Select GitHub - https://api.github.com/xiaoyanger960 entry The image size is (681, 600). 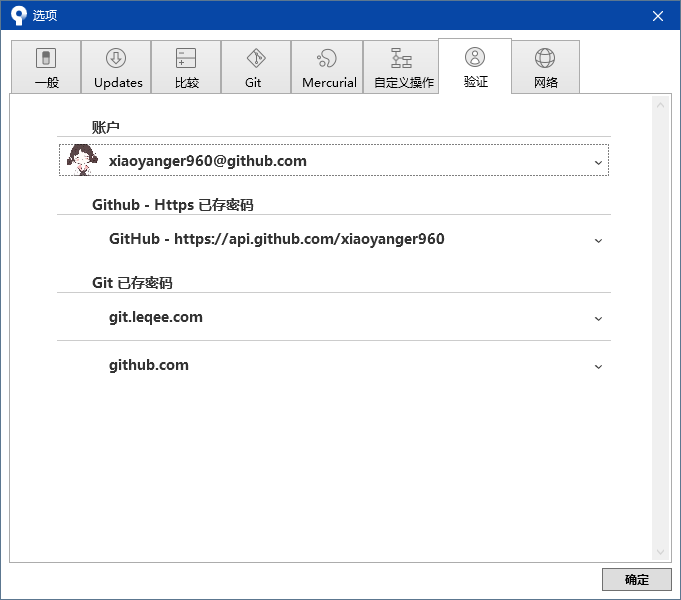coord(277,239)
